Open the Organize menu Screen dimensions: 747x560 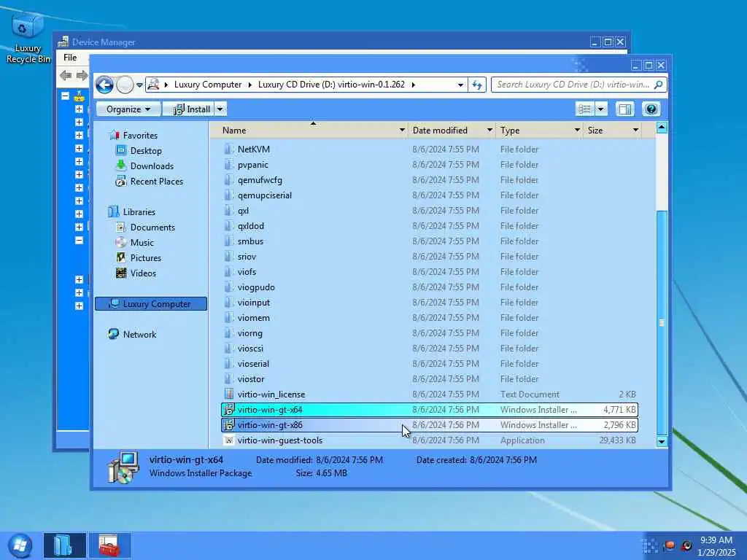tap(128, 109)
